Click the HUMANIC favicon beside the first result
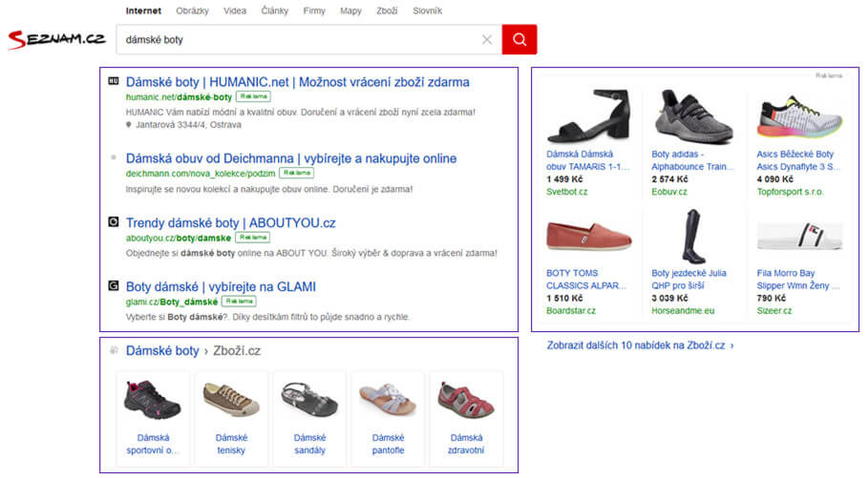 [114, 81]
